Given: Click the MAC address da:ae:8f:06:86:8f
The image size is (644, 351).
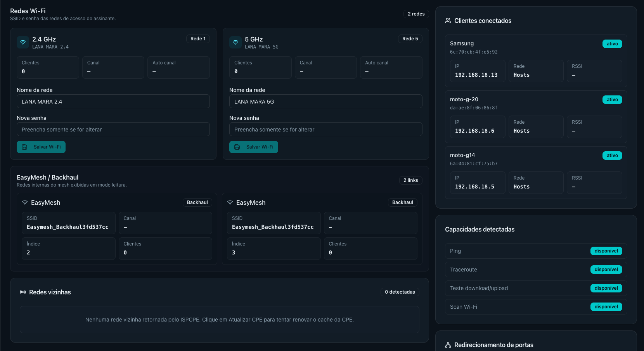Looking at the screenshot, I should point(474,108).
